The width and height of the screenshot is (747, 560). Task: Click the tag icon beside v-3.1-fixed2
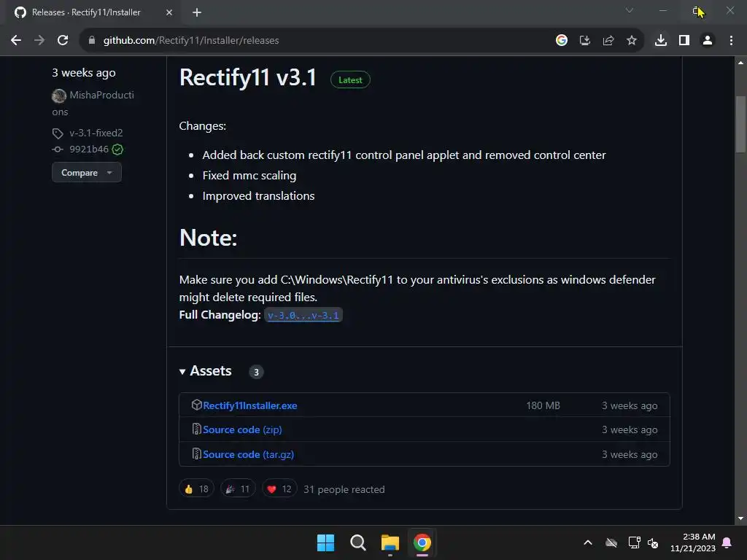(x=58, y=133)
